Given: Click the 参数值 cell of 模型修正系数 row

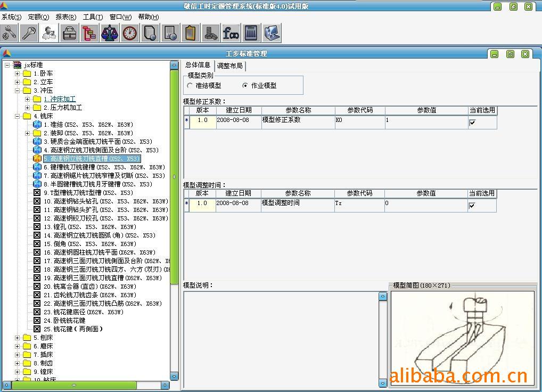Looking at the screenshot, I should tap(426, 122).
